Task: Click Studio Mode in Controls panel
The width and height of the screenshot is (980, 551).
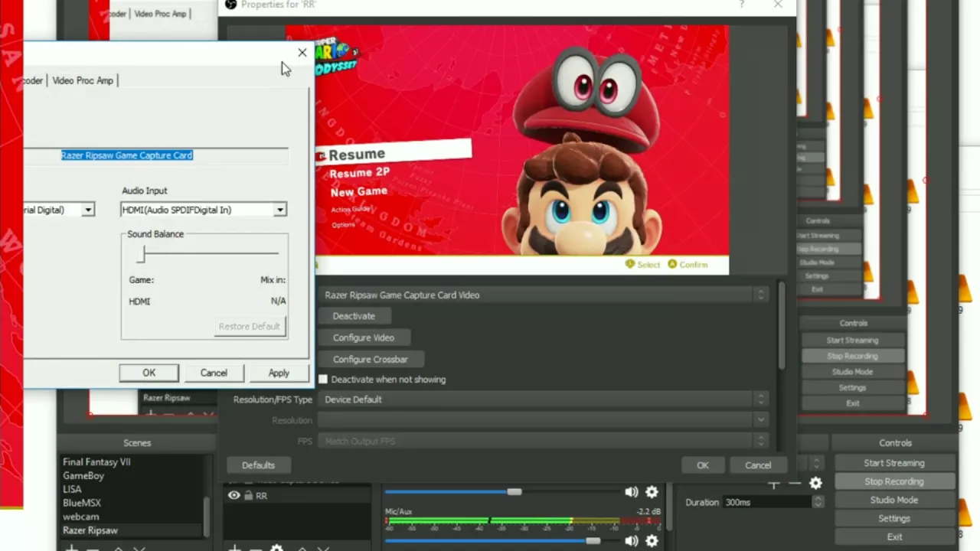Action: (894, 500)
